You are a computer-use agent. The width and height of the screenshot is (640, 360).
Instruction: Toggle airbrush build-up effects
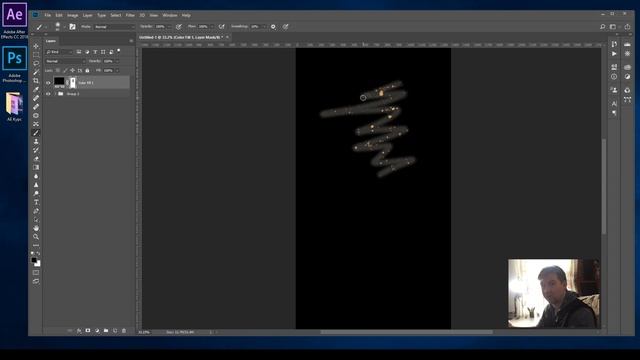tap(222, 27)
